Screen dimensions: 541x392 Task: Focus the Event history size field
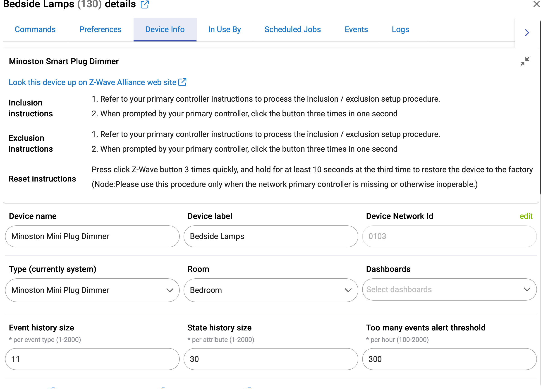[92, 359]
